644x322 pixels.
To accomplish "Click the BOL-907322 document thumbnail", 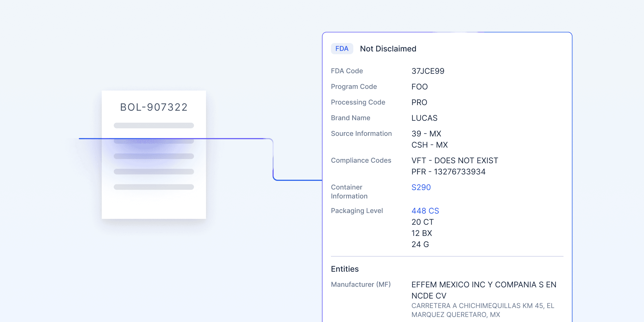I will (x=154, y=155).
